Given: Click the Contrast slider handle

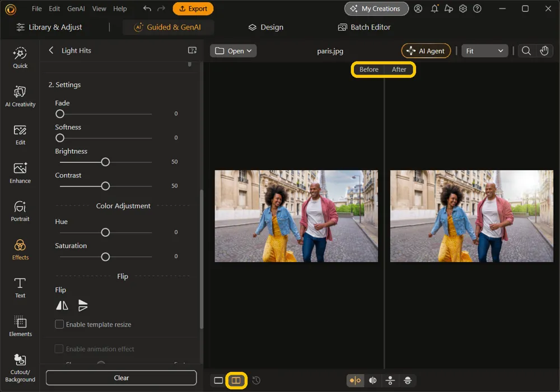Looking at the screenshot, I should [105, 186].
